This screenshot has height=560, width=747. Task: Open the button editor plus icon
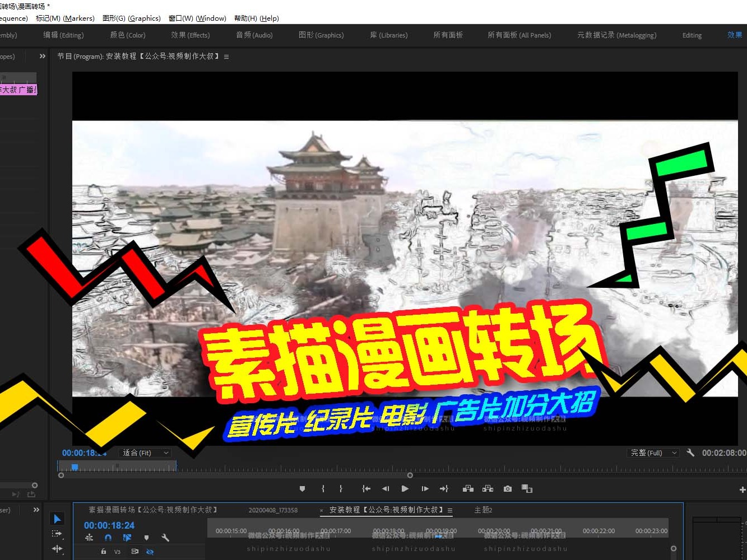(743, 489)
